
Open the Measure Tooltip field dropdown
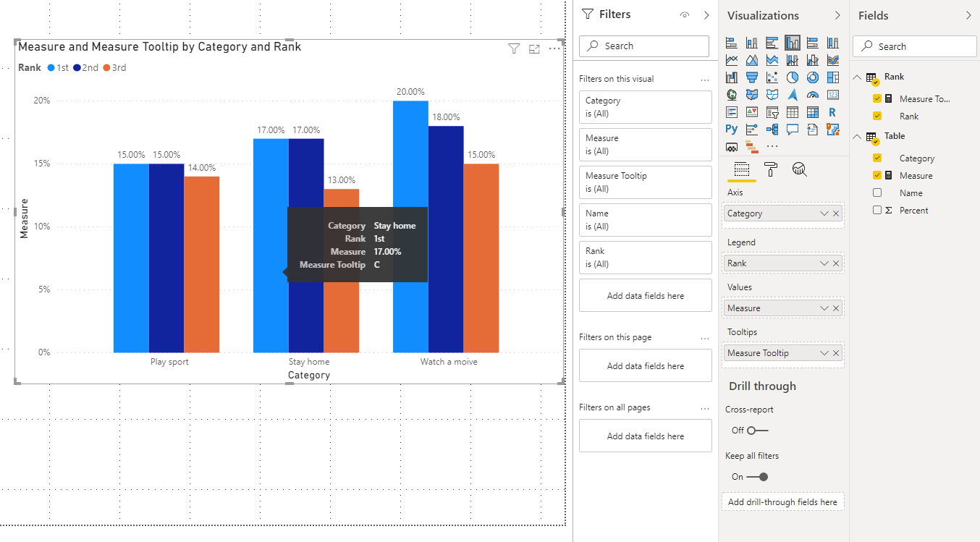point(824,353)
